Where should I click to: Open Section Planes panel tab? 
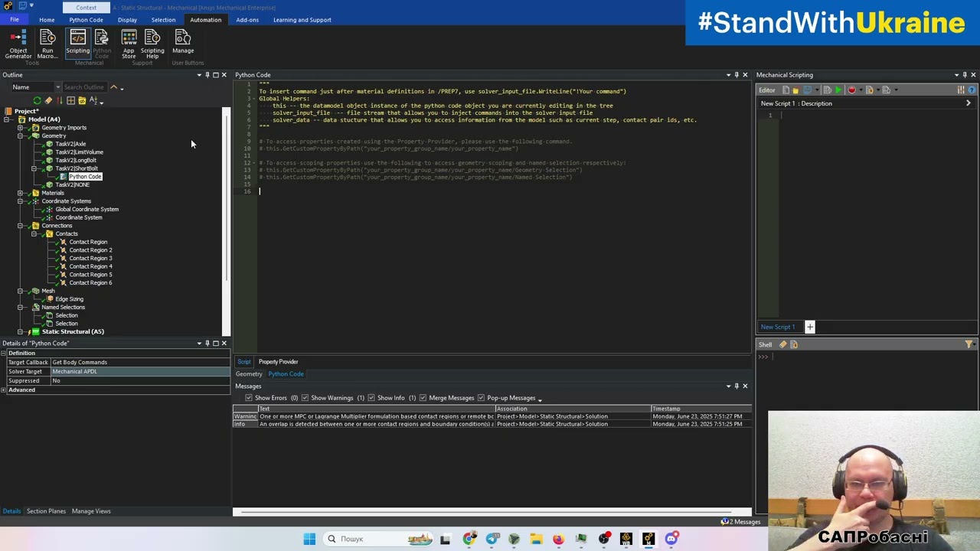pyautogui.click(x=46, y=511)
